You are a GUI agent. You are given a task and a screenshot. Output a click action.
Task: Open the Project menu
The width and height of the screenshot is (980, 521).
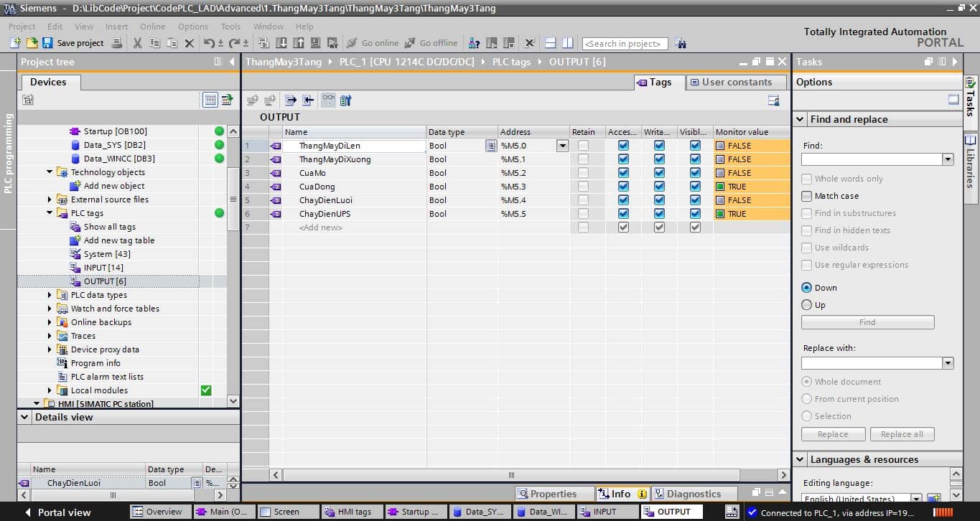pyautogui.click(x=22, y=27)
